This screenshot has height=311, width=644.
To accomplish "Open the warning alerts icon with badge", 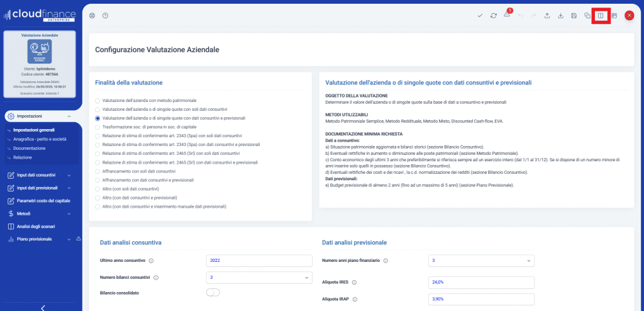I will click(x=508, y=14).
